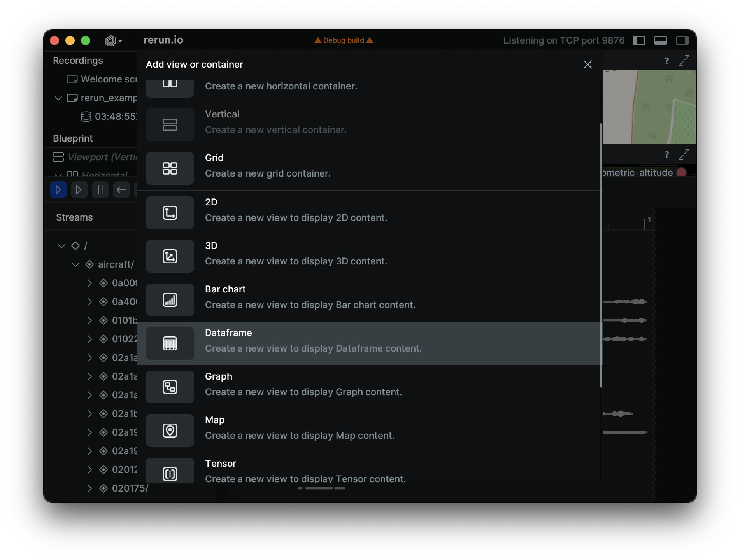
Task: Select the 020175/ entity label
Action: point(130,488)
